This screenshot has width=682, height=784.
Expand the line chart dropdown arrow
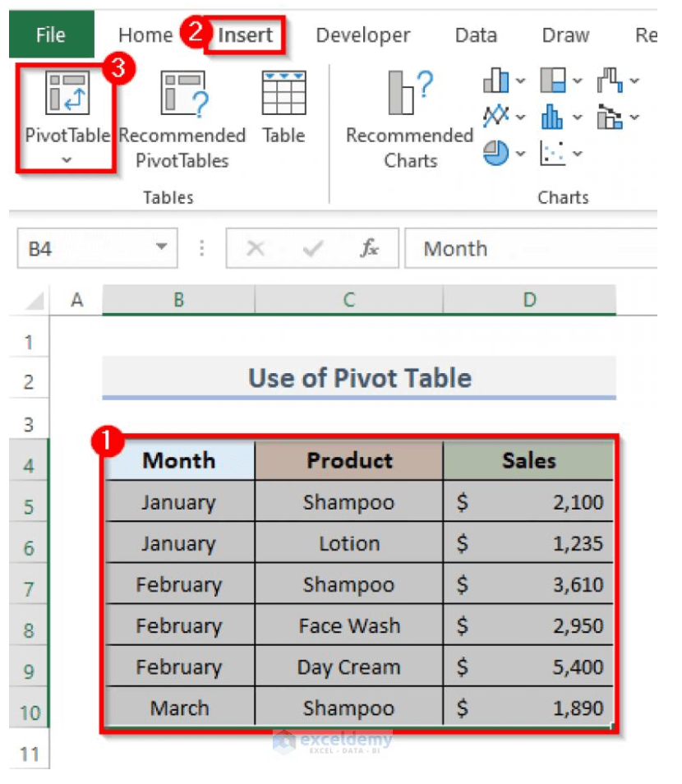point(520,117)
